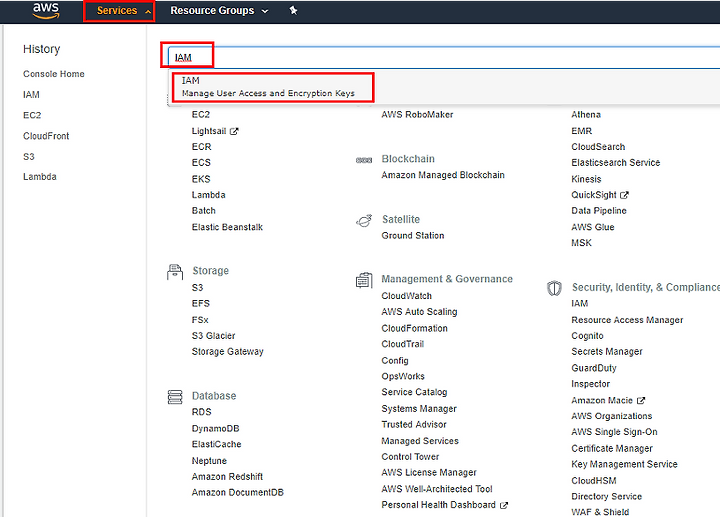
Task: Click the Security shield category icon
Action: click(x=554, y=288)
